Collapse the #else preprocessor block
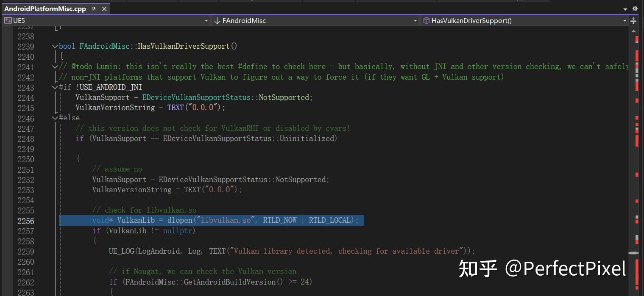The width and height of the screenshot is (644, 296). click(x=55, y=118)
